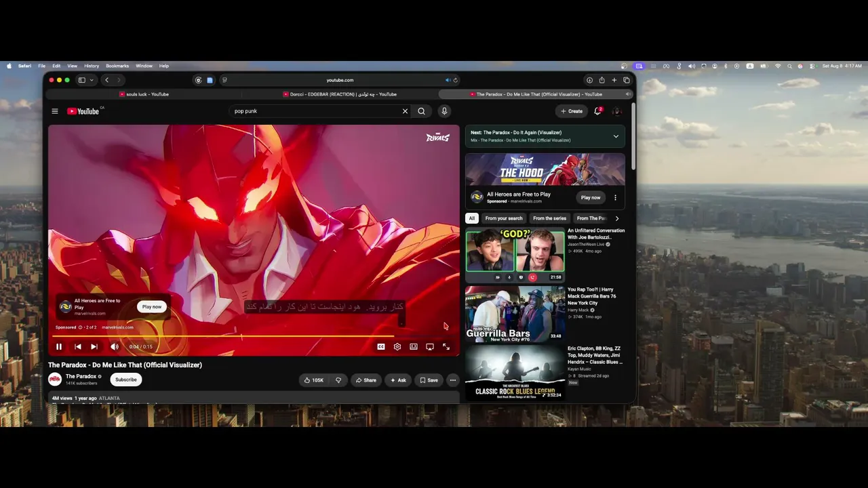868x488 pixels.
Task: Open the YouTube hamburger guide menu
Action: click(55, 111)
